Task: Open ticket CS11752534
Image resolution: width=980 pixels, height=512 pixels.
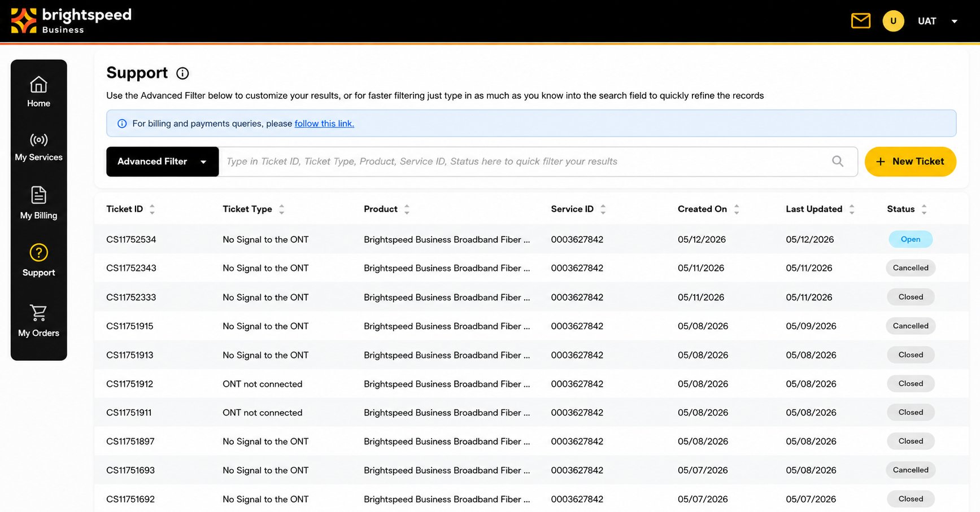Action: [x=131, y=239]
